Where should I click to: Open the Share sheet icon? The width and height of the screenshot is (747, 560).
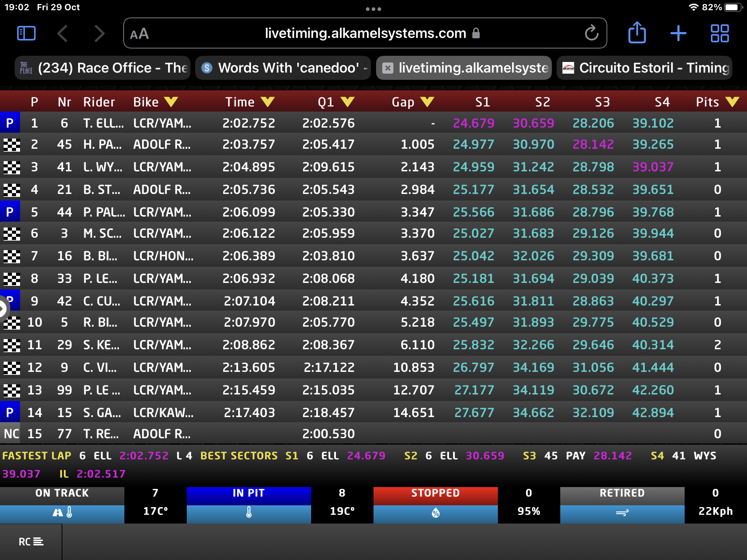pos(637,32)
